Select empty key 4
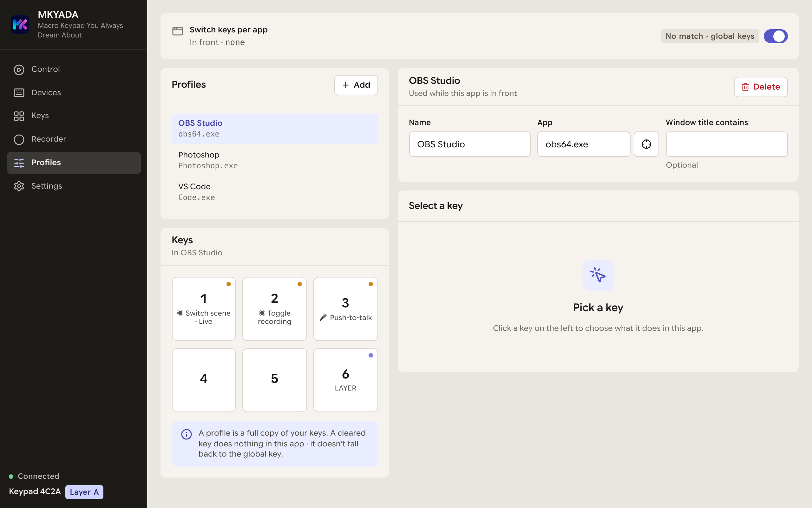The width and height of the screenshot is (812, 508). tap(204, 380)
